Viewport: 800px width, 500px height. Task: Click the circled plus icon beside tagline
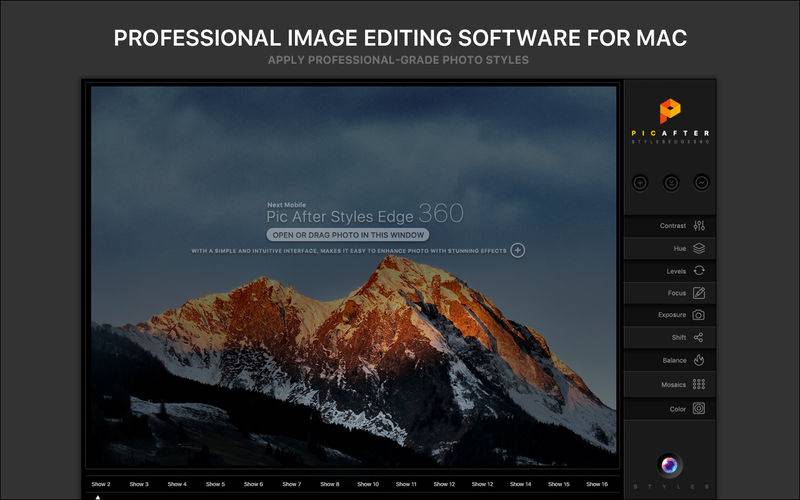[x=518, y=251]
